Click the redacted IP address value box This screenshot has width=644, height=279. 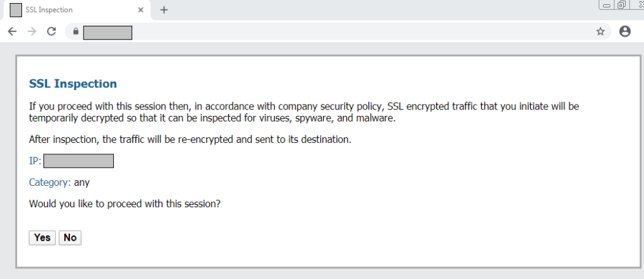(79, 161)
